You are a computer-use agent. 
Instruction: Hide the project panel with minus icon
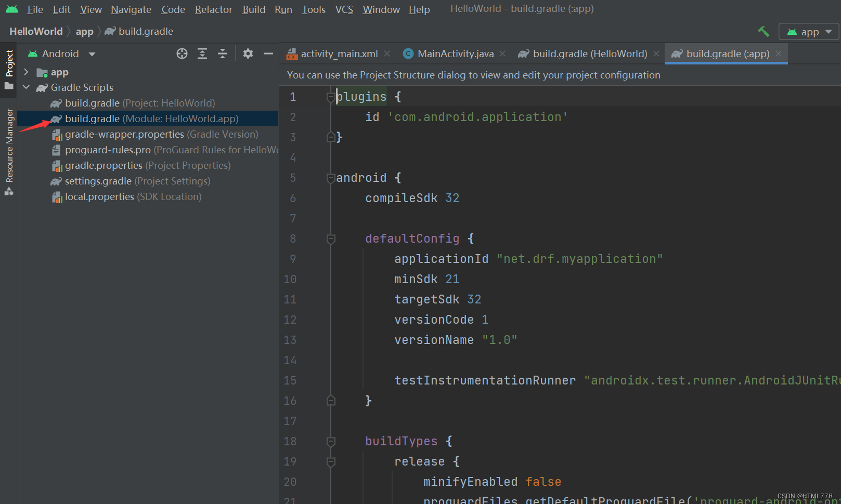268,54
